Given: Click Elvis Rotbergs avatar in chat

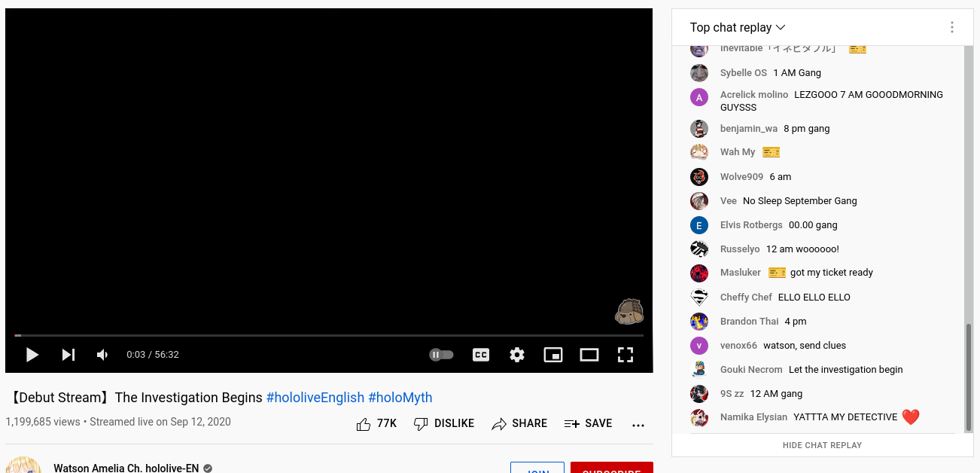Looking at the screenshot, I should (x=699, y=225).
